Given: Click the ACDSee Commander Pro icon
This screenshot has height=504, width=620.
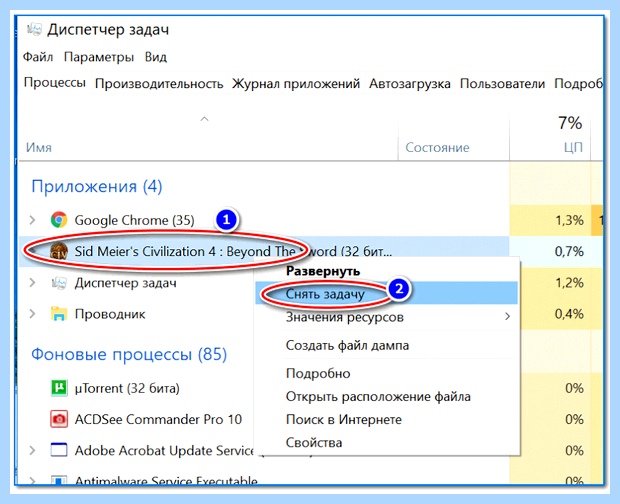Looking at the screenshot, I should 59,419.
